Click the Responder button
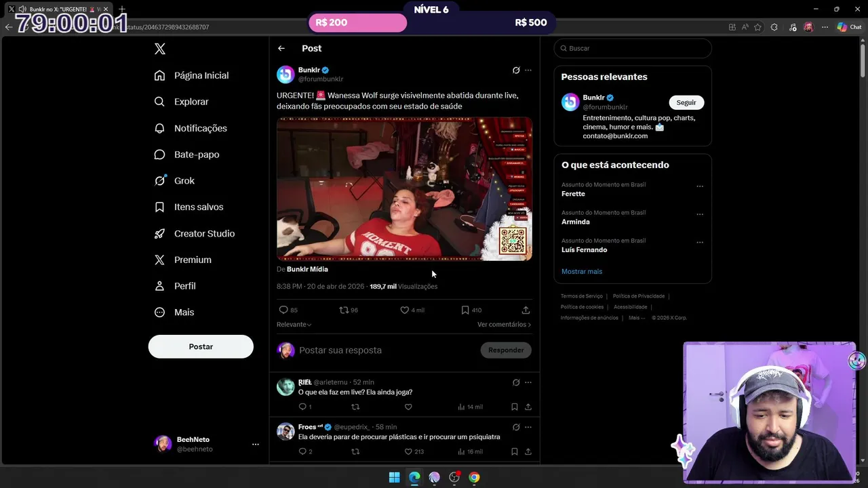Image resolution: width=868 pixels, height=488 pixels. [x=506, y=350]
